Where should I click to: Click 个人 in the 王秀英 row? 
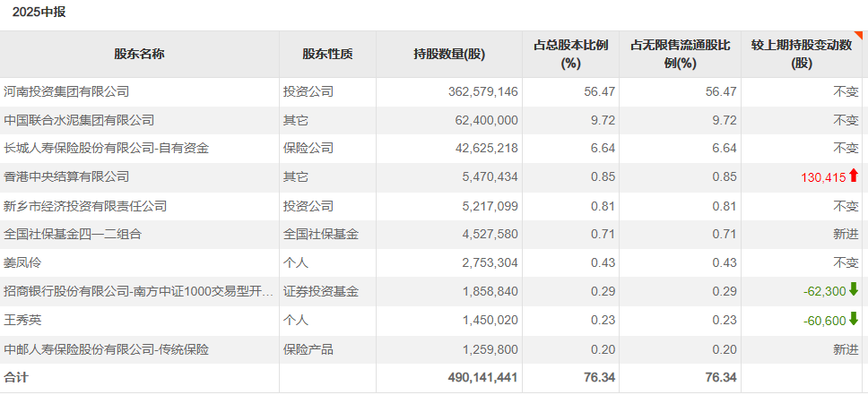tap(296, 321)
